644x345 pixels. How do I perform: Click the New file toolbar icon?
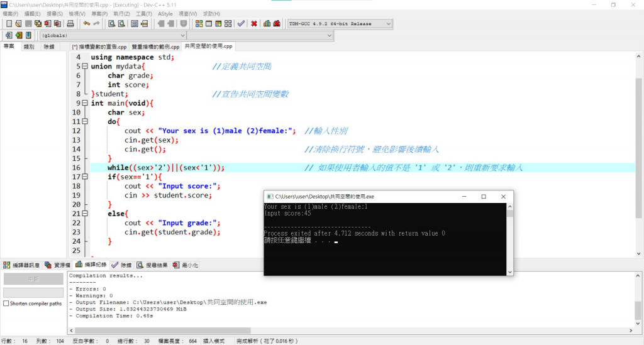point(9,24)
